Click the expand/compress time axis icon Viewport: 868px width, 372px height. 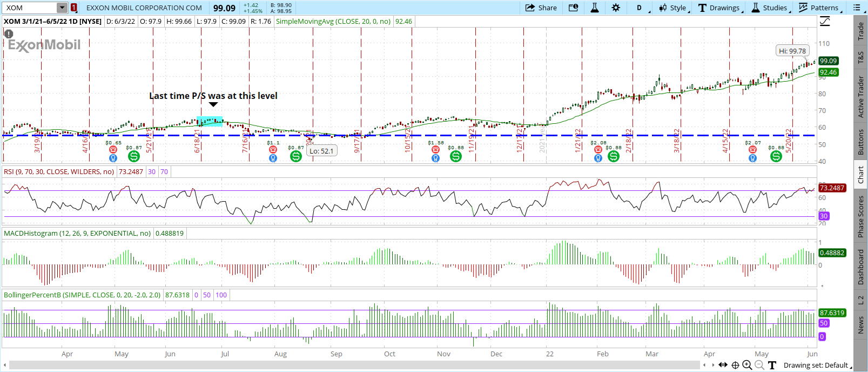tap(723, 365)
